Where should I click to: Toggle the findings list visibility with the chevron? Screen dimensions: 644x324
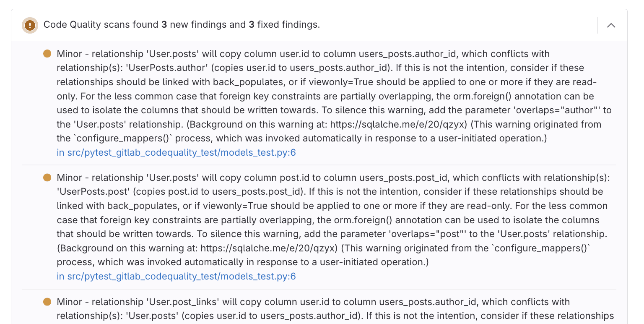[x=611, y=25]
